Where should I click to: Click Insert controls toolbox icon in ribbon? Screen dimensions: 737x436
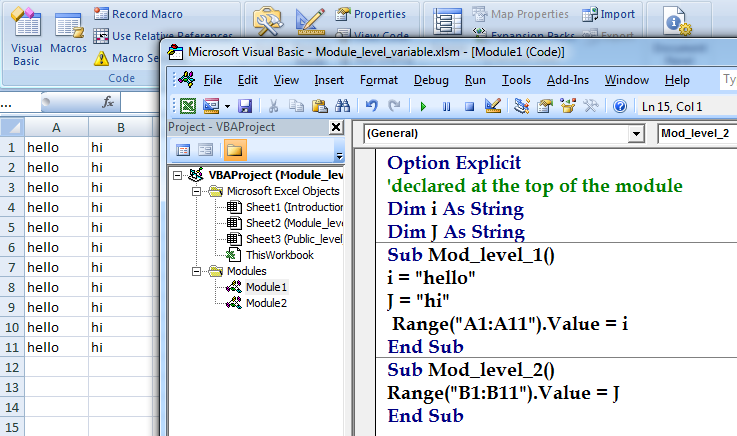[268, 22]
